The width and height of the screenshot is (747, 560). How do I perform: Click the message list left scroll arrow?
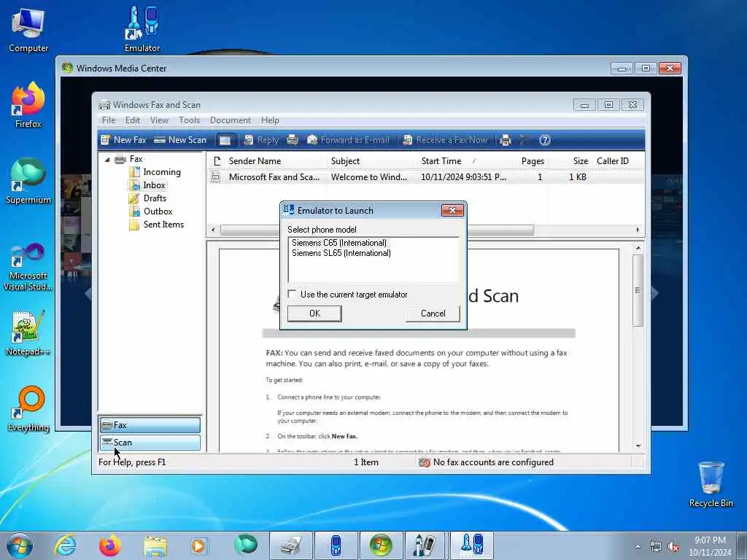click(x=213, y=230)
